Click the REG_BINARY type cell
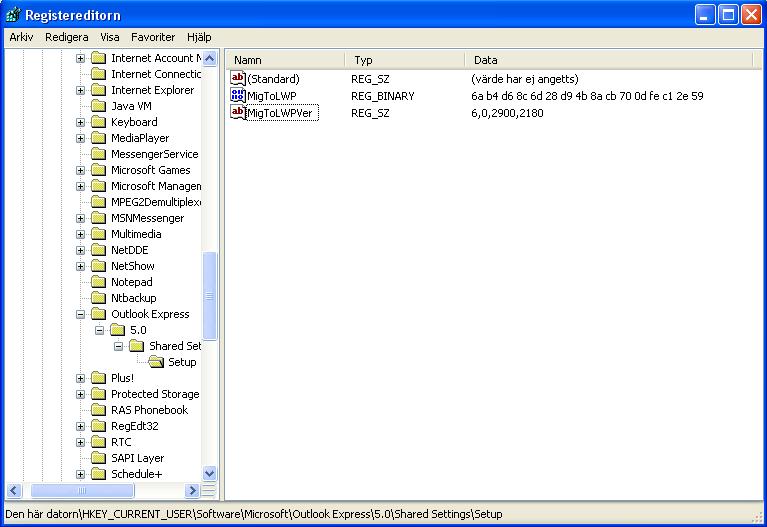Image resolution: width=767 pixels, height=527 pixels. [383, 96]
